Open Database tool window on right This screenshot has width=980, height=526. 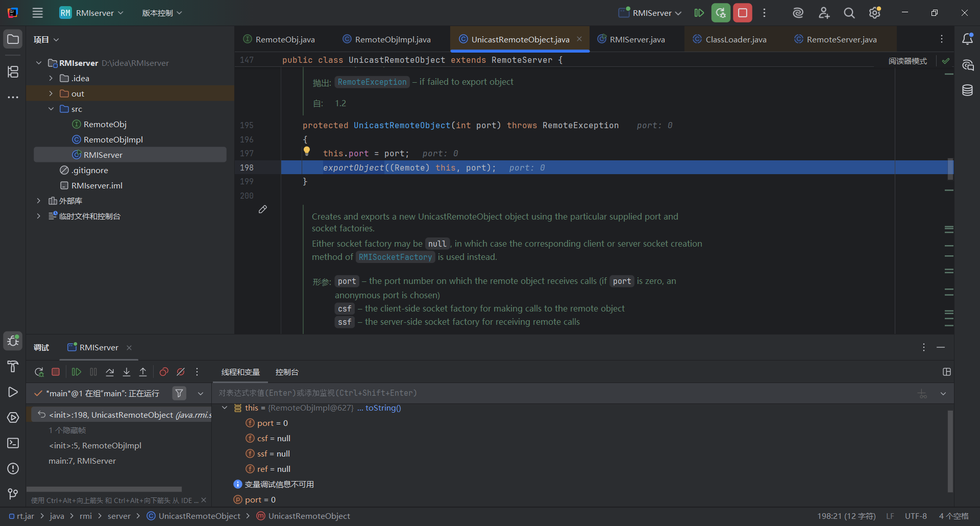click(x=967, y=90)
